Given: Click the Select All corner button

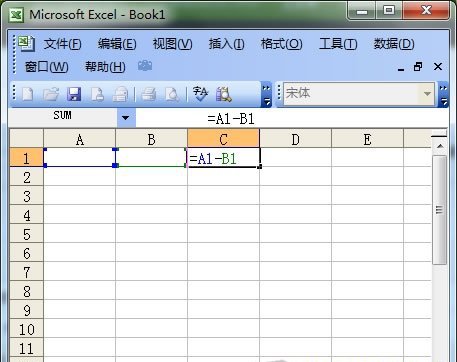Looking at the screenshot, I should coord(26,138).
